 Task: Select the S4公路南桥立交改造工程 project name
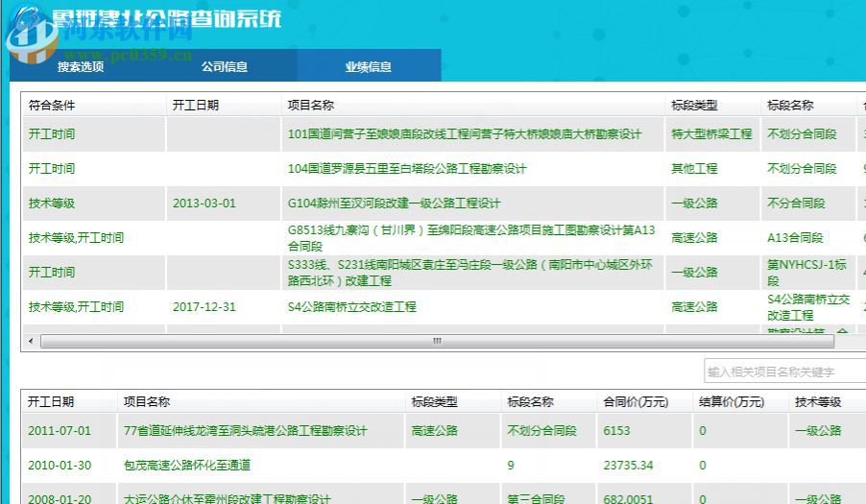[351, 307]
